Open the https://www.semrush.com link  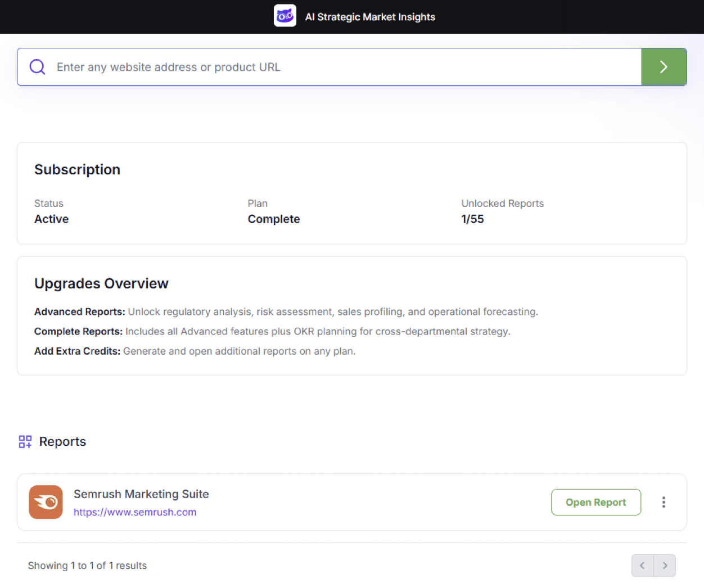click(135, 512)
